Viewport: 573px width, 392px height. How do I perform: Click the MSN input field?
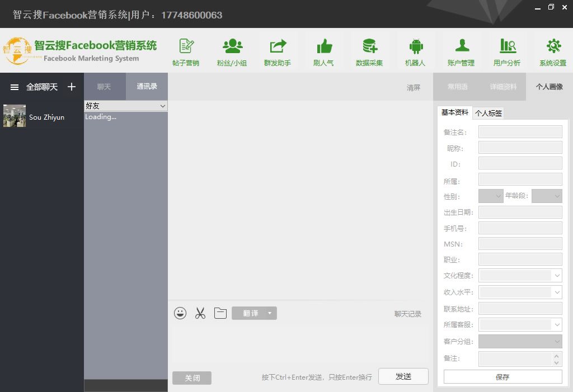(x=520, y=244)
